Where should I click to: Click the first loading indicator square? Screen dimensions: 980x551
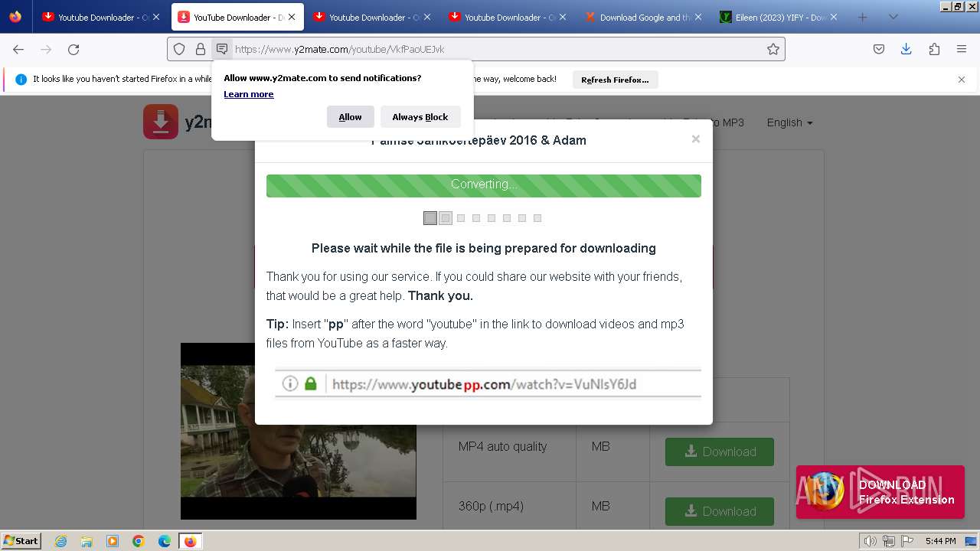[430, 218]
